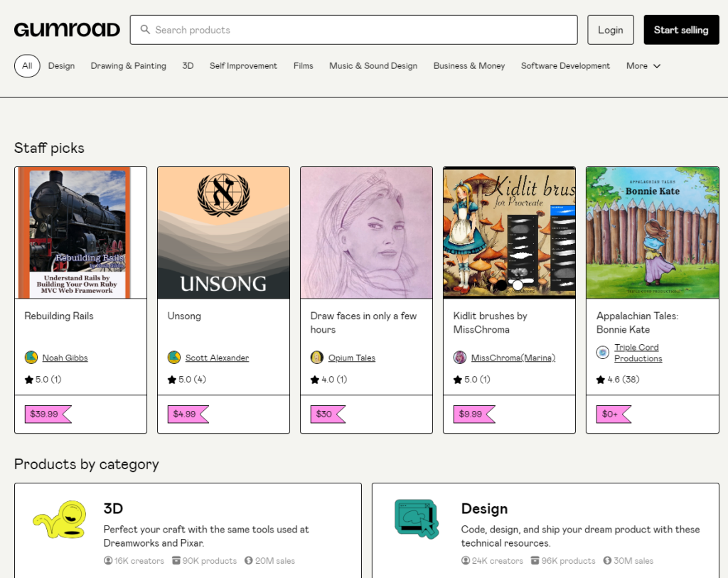Open Software Development category
Image resolution: width=728 pixels, height=578 pixels.
[565, 66]
